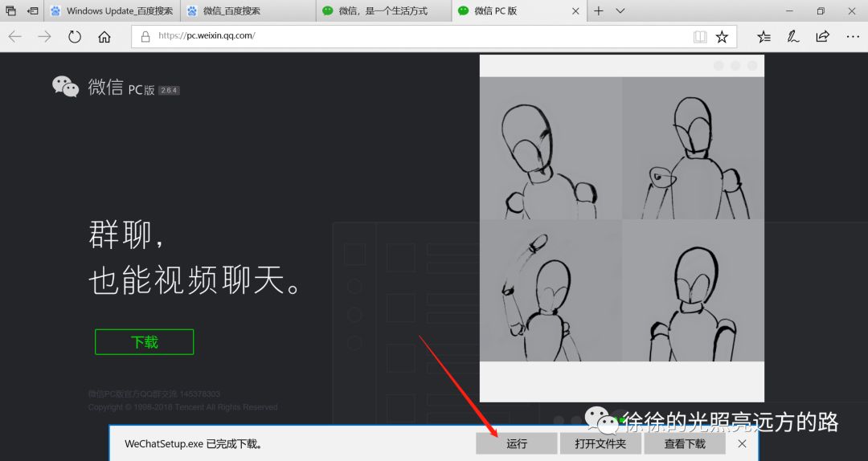Open the browser home page
This screenshot has width=868, height=461.
point(104,36)
